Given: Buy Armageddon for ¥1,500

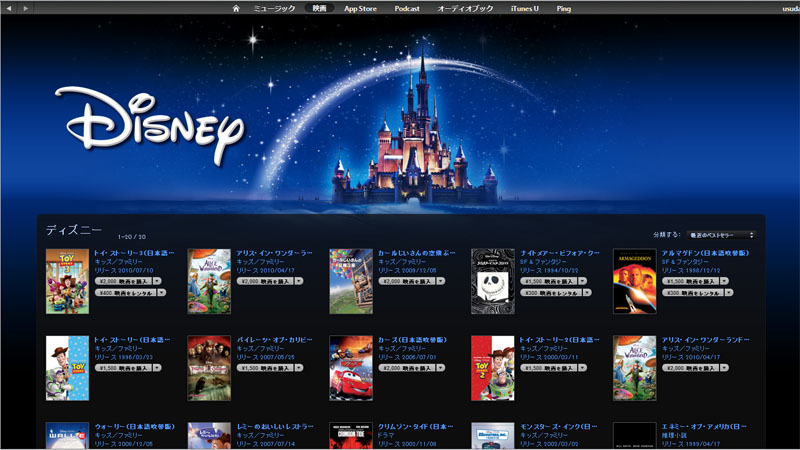Looking at the screenshot, I should point(690,281).
